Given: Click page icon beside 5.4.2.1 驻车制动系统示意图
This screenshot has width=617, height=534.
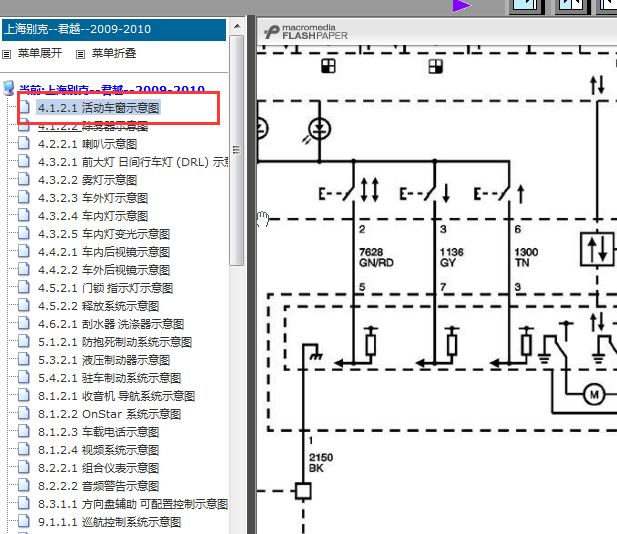Looking at the screenshot, I should 24,377.
